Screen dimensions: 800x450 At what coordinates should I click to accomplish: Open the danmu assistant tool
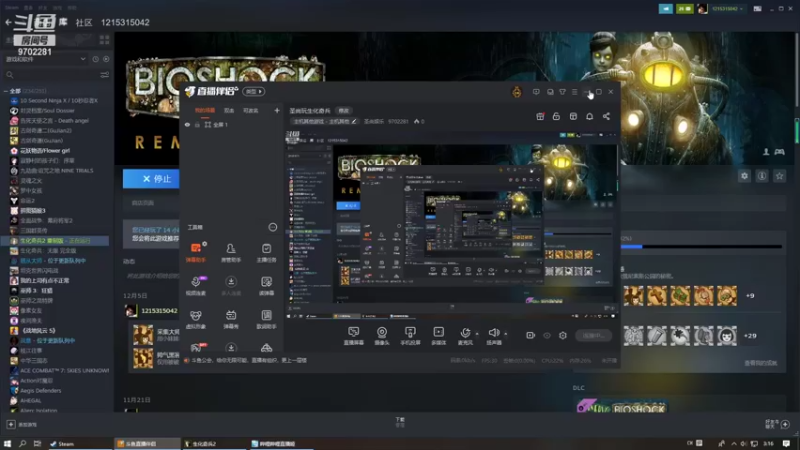click(195, 253)
